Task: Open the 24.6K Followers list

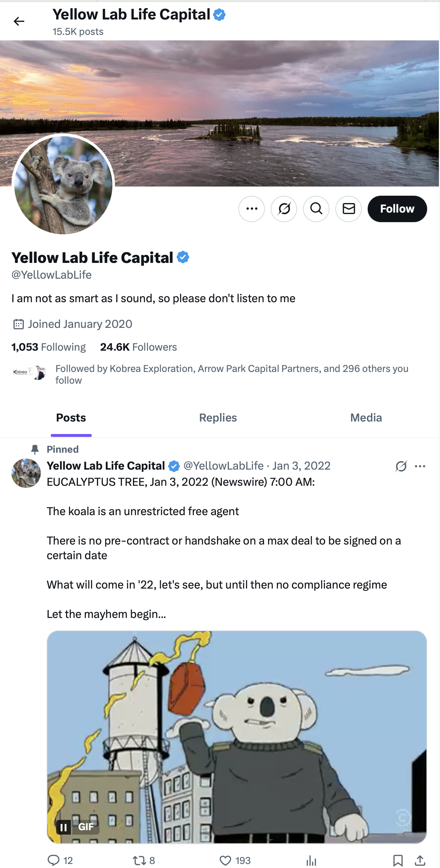Action: coord(138,347)
